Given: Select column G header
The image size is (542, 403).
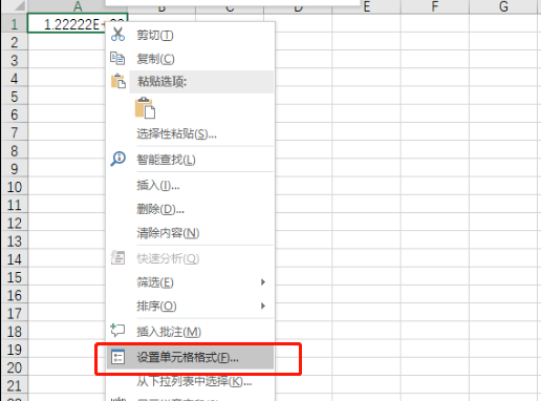Looking at the screenshot, I should click(504, 7).
